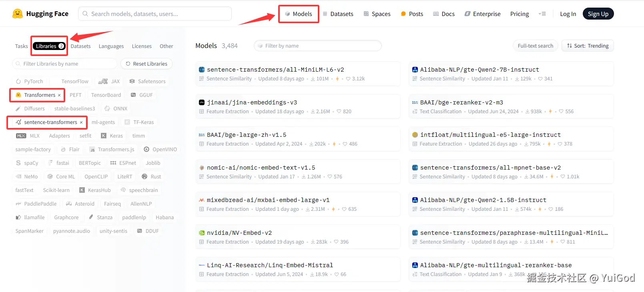The width and height of the screenshot is (644, 292).
Task: Click the Asteroid library icon chip
Action: coord(80,204)
